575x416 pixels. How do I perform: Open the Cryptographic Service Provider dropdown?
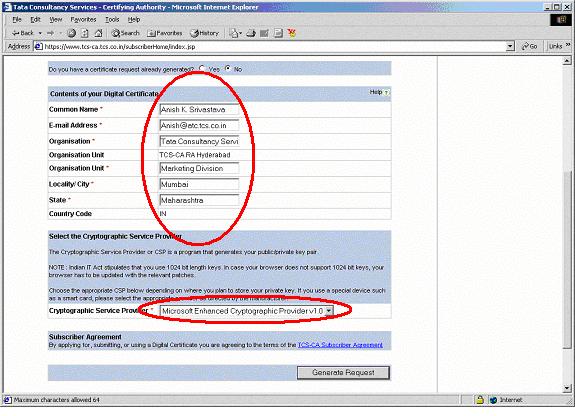[x=247, y=311]
